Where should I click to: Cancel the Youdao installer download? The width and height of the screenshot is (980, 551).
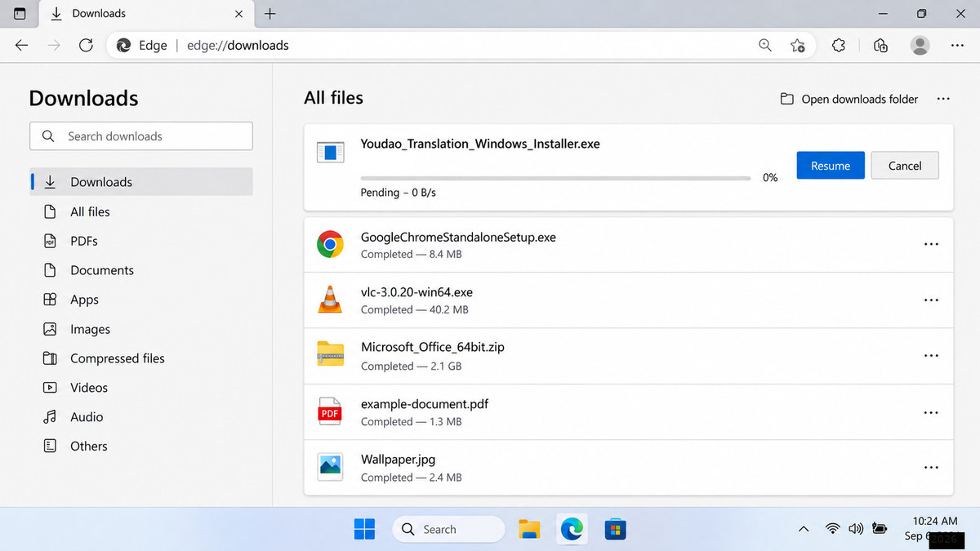[905, 166]
